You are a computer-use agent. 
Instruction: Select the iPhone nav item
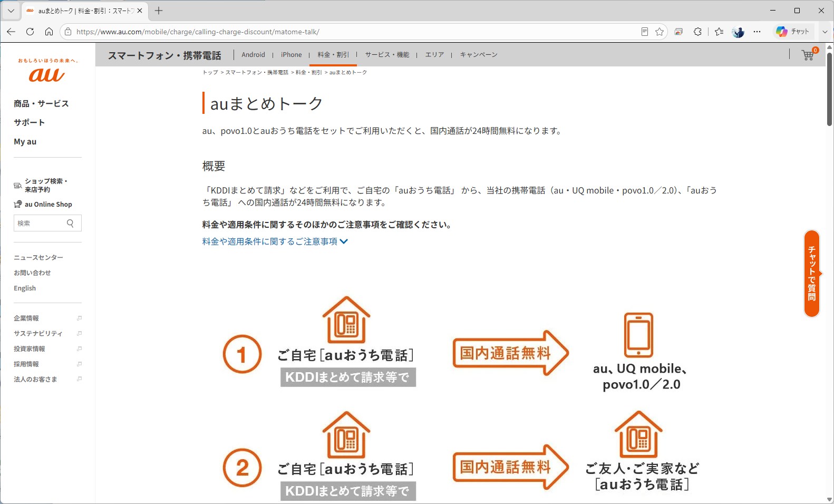[291, 54]
